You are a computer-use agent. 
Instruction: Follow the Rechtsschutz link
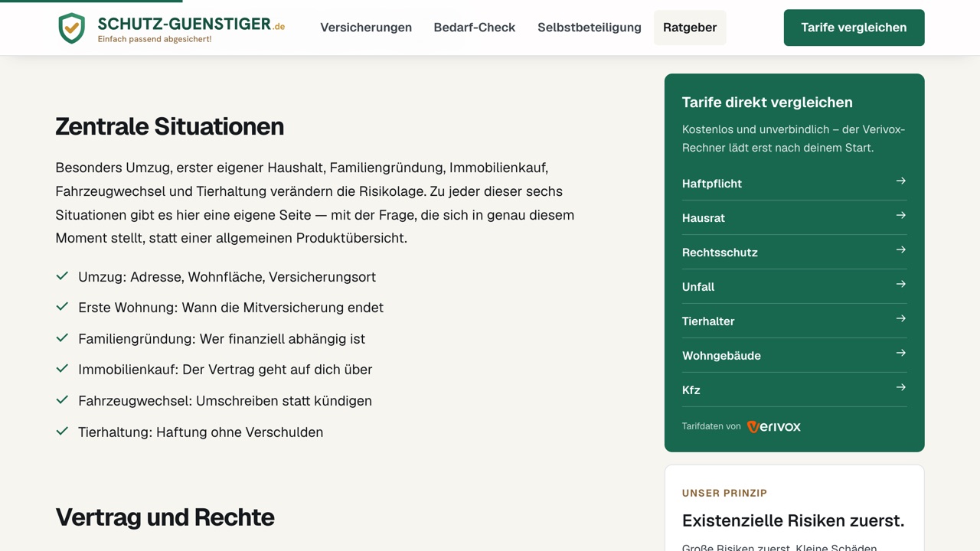(x=794, y=253)
